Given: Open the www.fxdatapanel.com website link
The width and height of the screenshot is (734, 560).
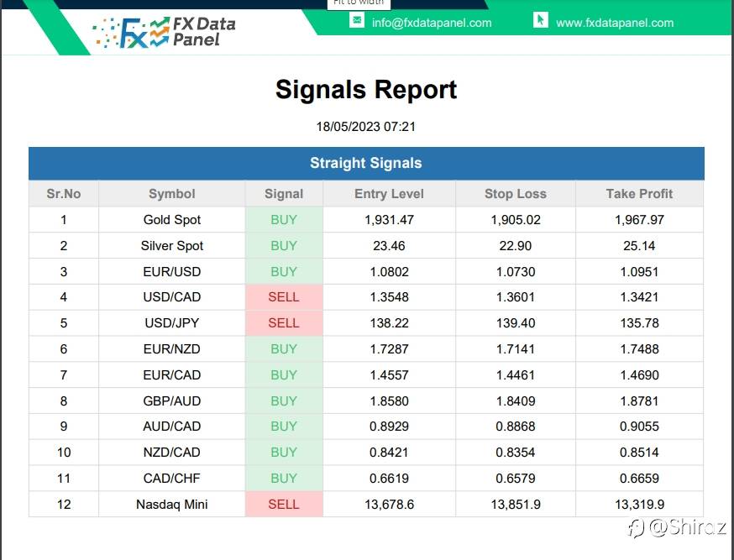Looking at the screenshot, I should pyautogui.click(x=615, y=23).
